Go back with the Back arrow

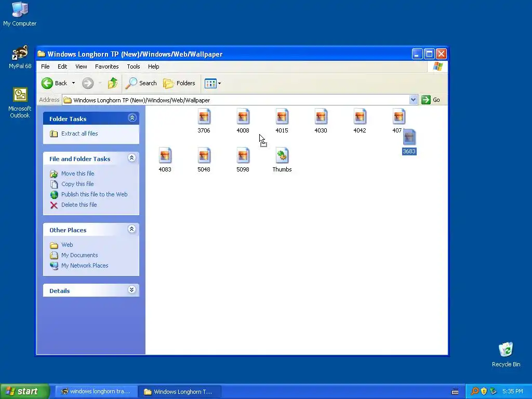point(55,83)
